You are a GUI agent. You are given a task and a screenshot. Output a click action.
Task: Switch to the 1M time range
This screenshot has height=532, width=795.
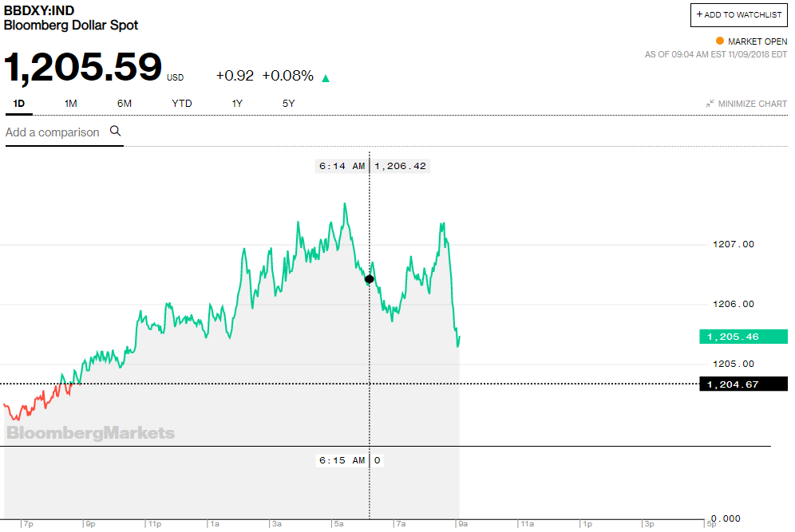pos(71,104)
